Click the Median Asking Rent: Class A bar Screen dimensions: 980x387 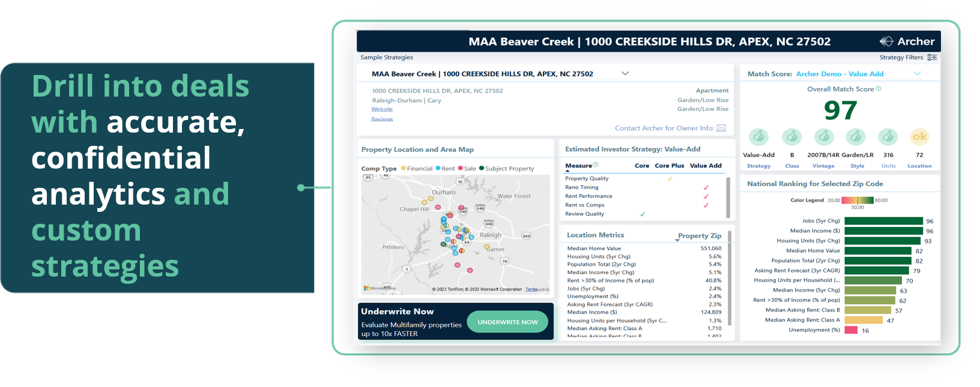coord(864,320)
